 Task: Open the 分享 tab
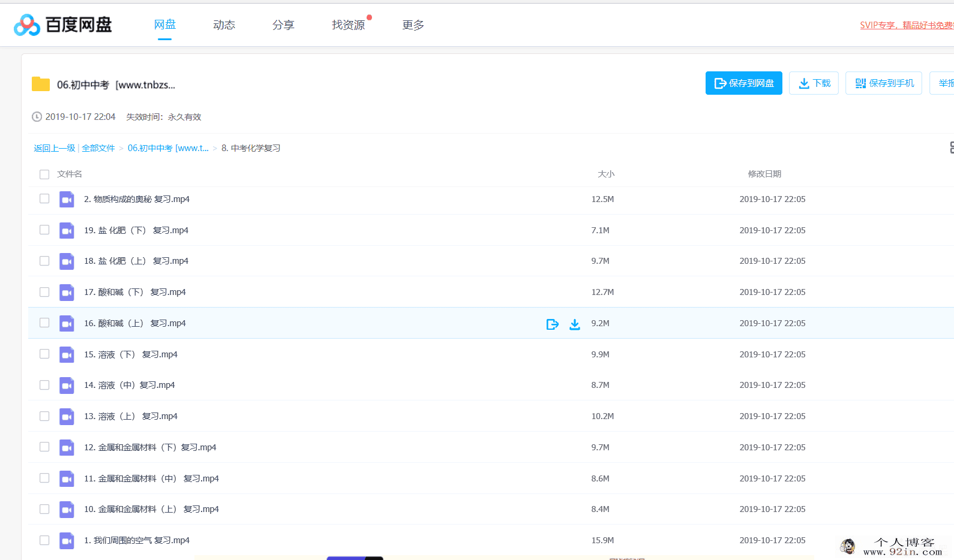click(x=283, y=25)
